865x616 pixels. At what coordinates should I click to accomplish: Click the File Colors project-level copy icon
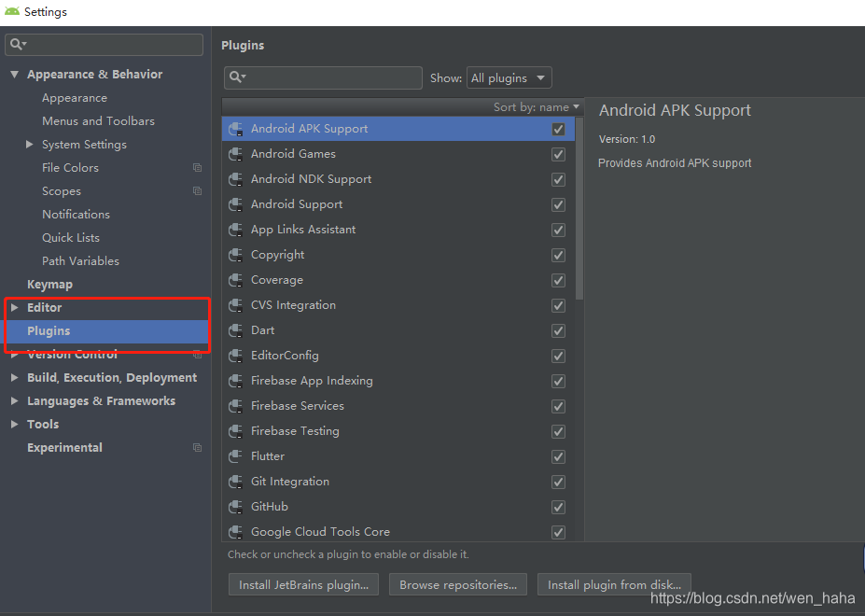click(197, 168)
